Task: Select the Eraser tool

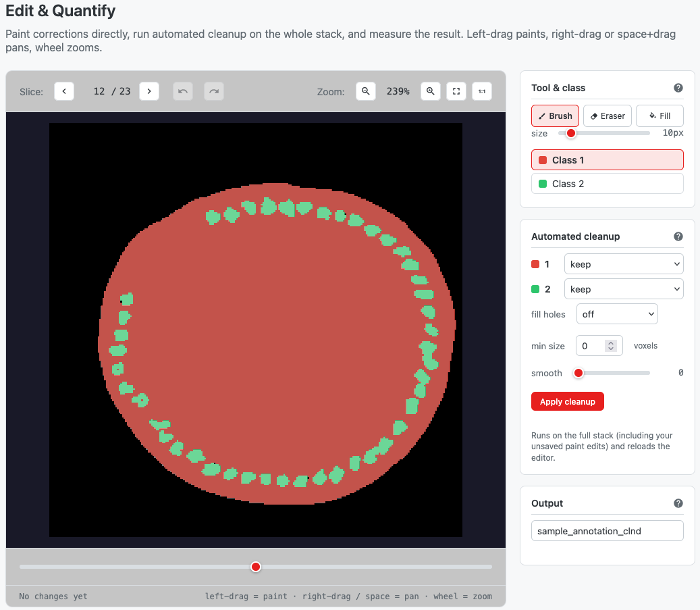Action: click(607, 116)
